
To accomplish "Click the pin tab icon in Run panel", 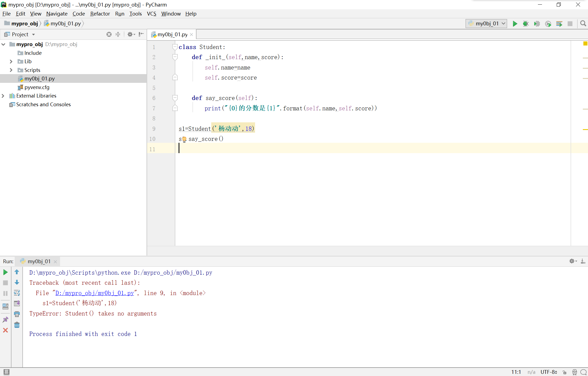I will [5, 320].
